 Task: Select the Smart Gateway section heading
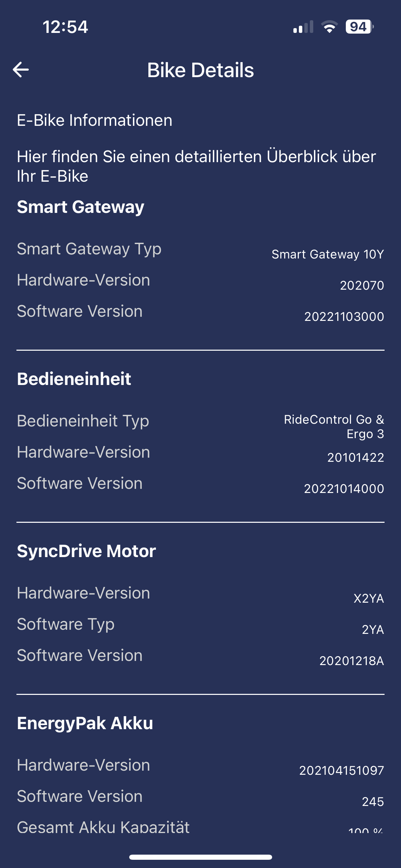point(81,207)
